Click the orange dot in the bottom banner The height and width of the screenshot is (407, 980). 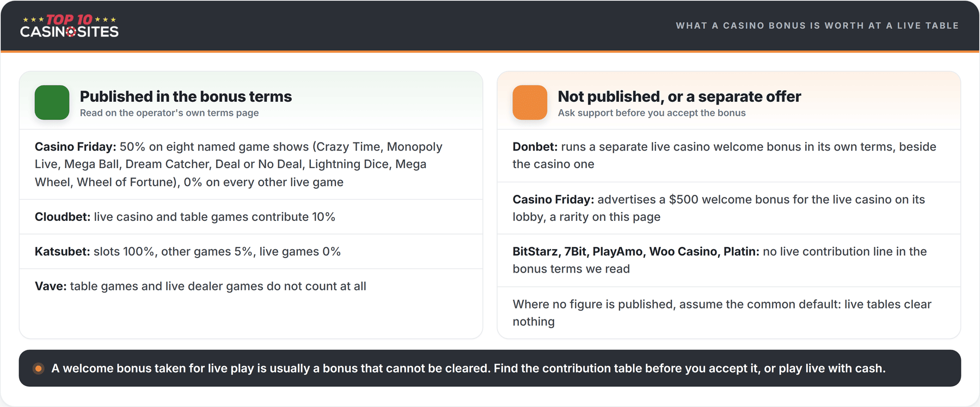click(38, 368)
